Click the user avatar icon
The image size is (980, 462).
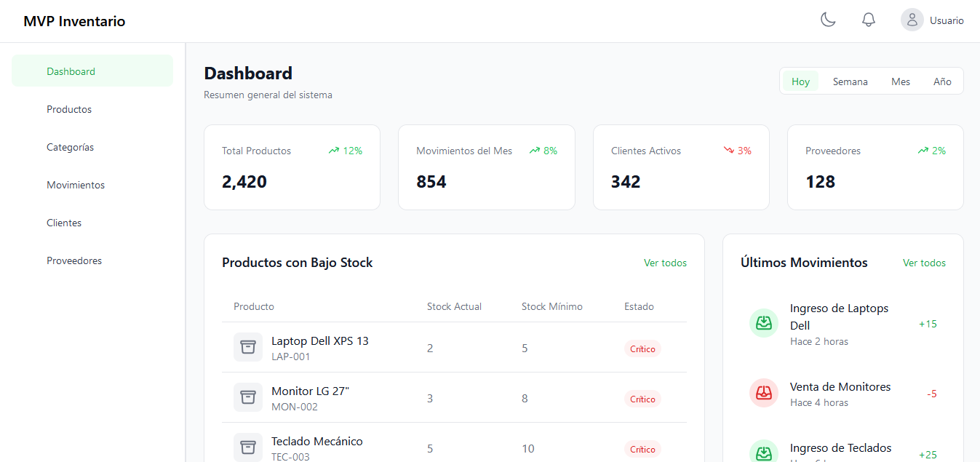coord(912,20)
